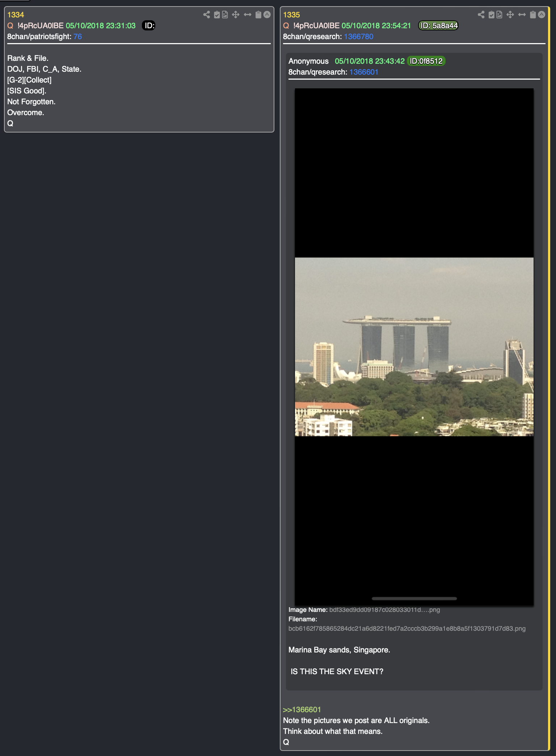Image resolution: width=556 pixels, height=756 pixels.
Task: Open qresearch post link 1366780
Action: coord(358,37)
